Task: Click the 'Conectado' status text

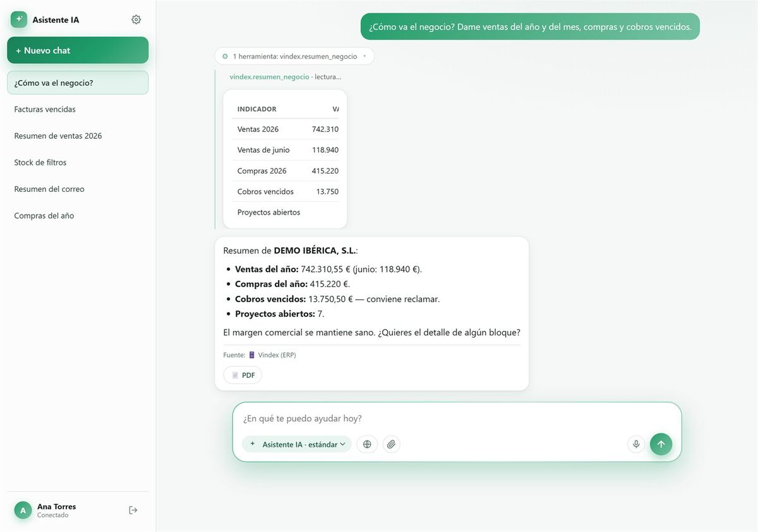Action: [53, 516]
